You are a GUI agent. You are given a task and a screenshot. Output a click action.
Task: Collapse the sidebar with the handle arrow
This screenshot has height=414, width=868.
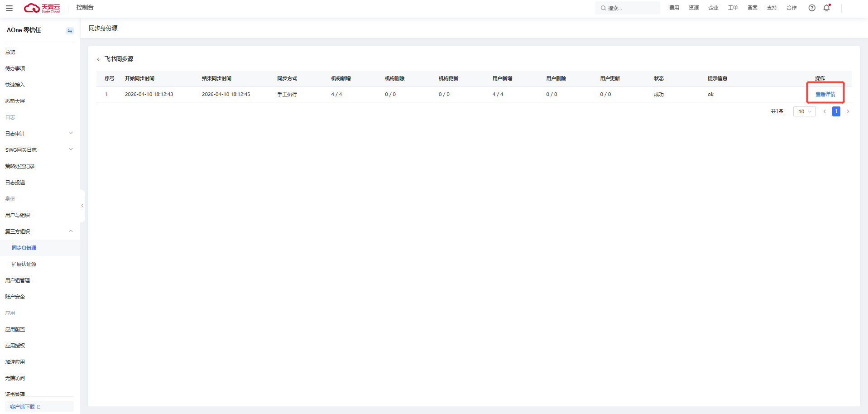(82, 206)
